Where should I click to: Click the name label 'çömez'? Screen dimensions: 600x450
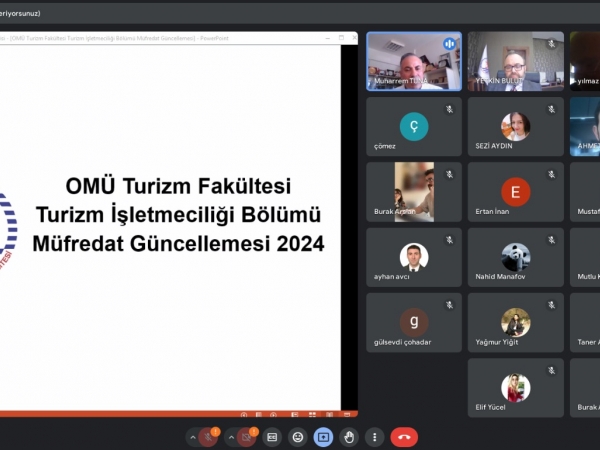tap(385, 146)
